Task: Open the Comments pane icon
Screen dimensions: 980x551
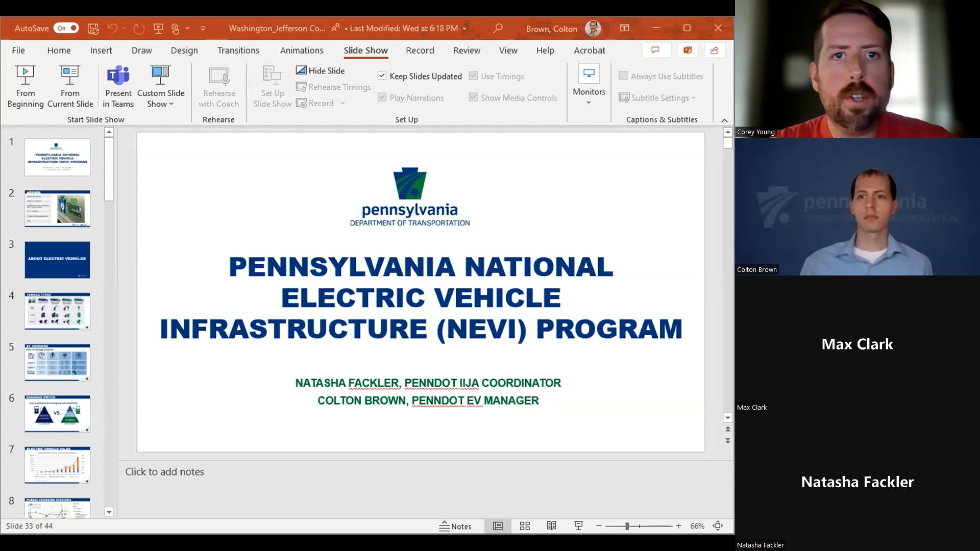Action: point(655,50)
